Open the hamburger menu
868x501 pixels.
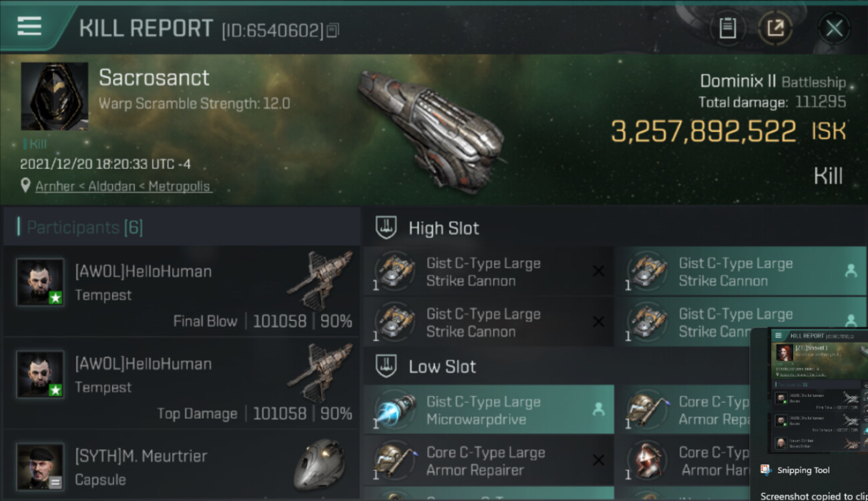29,27
